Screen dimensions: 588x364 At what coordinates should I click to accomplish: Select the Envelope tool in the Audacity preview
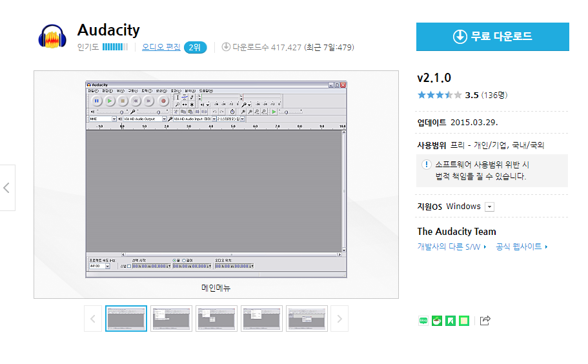(x=185, y=97)
